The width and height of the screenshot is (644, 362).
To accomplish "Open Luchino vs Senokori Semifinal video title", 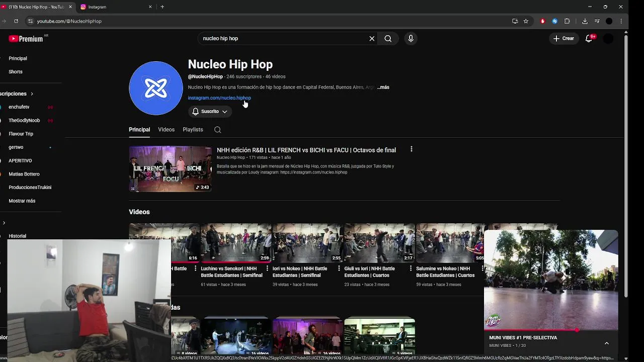I will 231,272.
